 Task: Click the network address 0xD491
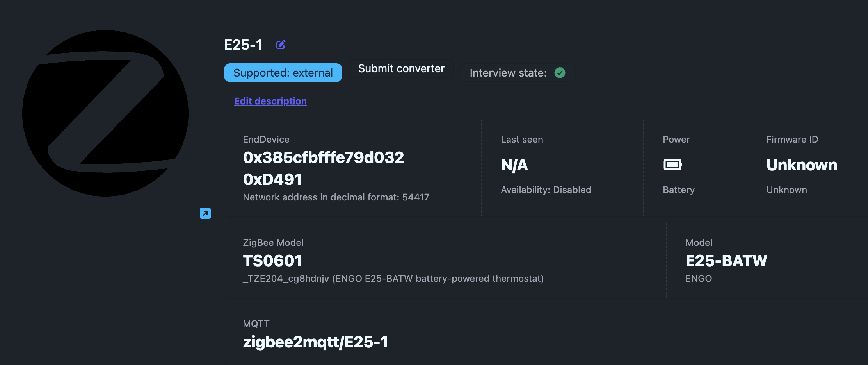click(x=272, y=179)
